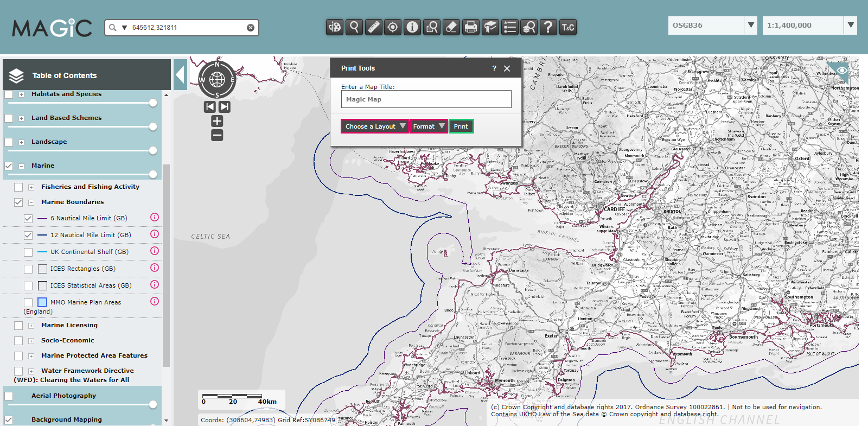The image size is (868, 426).
Task: Enable ICES Rectangles (GB) layer
Action: (x=28, y=269)
